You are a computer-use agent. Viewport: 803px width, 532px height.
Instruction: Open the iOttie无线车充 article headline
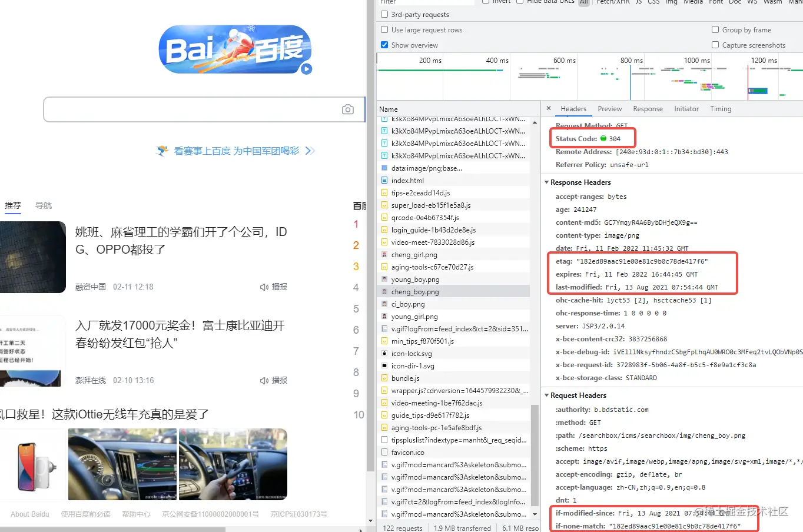pyautogui.click(x=104, y=414)
